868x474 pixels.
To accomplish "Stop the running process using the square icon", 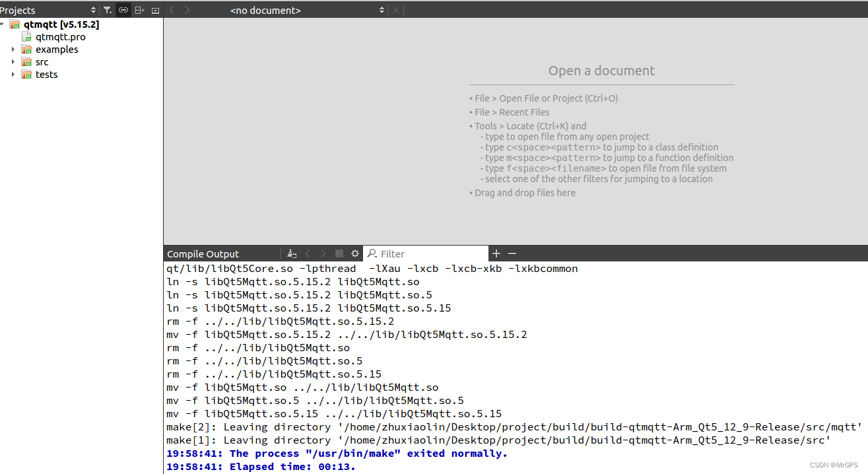I will 339,253.
